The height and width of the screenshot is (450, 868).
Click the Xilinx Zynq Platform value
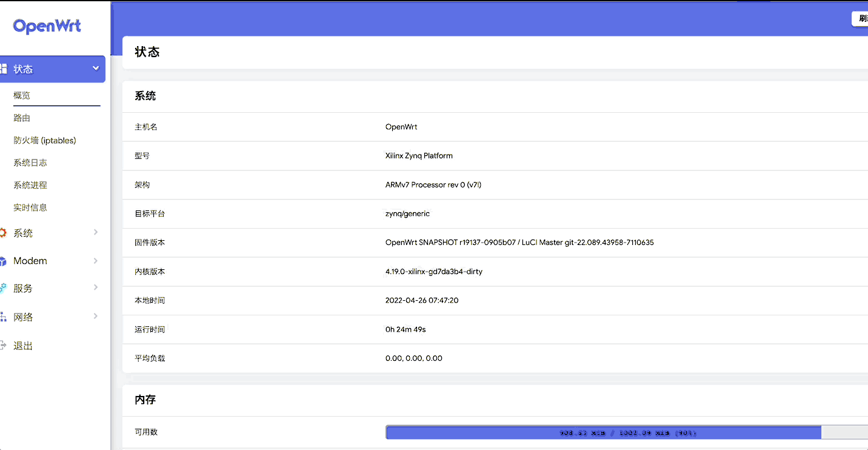pyautogui.click(x=419, y=156)
